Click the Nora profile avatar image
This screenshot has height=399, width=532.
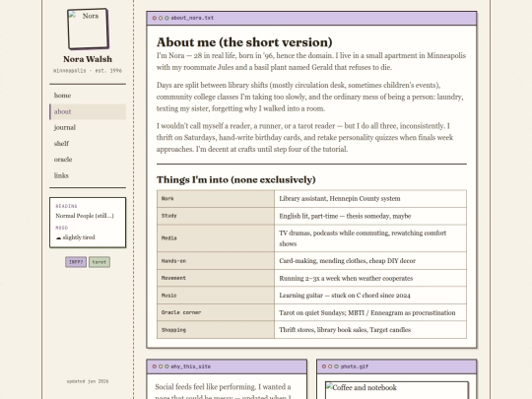click(x=89, y=30)
